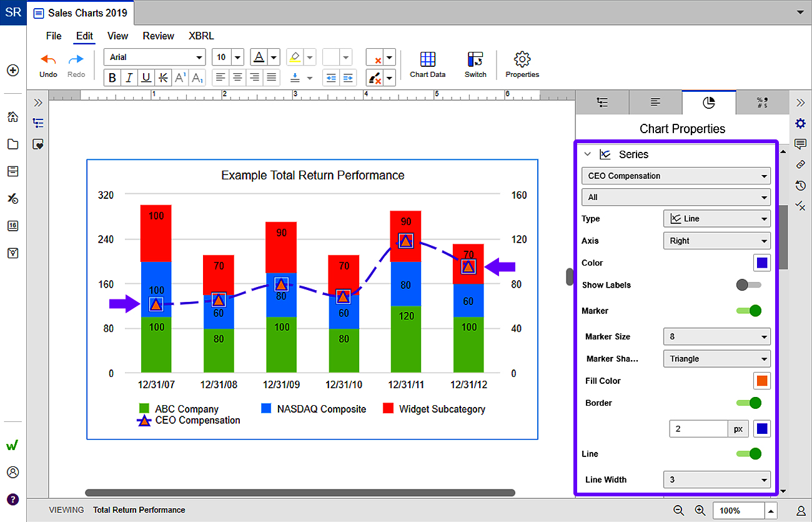Viewport: 812px width, 522px height.
Task: Decrease indent of text
Action: tap(331, 78)
